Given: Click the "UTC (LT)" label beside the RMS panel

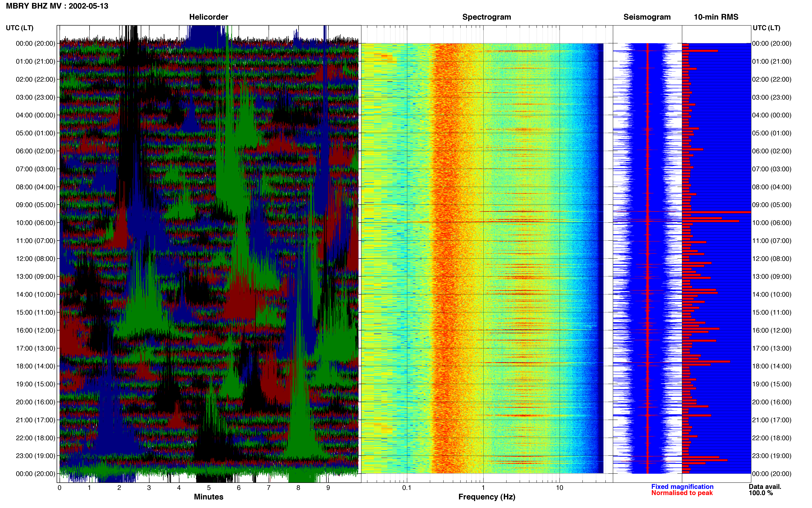Looking at the screenshot, I should (766, 28).
